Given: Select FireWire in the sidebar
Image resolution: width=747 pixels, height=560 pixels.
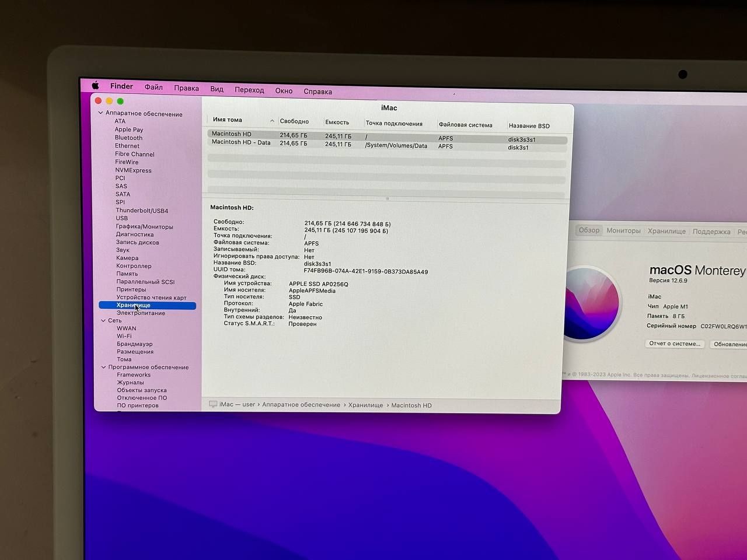Looking at the screenshot, I should (x=127, y=162).
